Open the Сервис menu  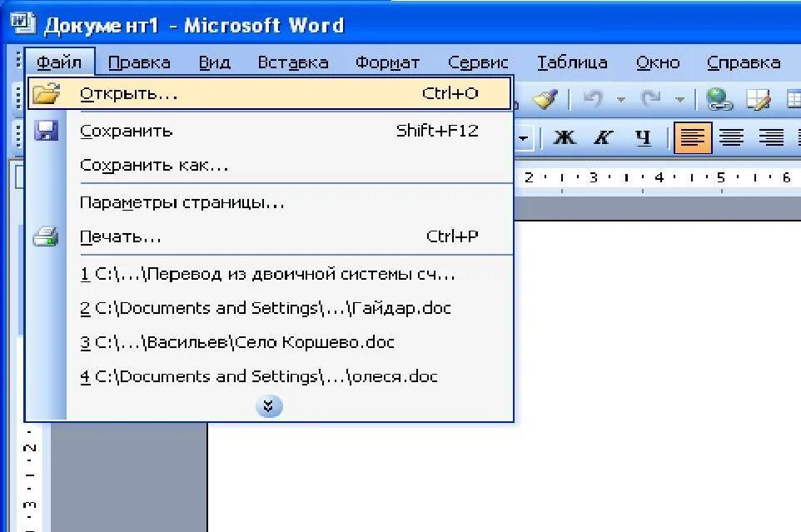[478, 62]
